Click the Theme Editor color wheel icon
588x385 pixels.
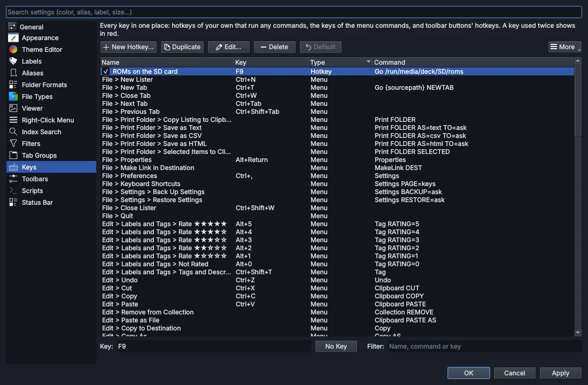coord(13,50)
